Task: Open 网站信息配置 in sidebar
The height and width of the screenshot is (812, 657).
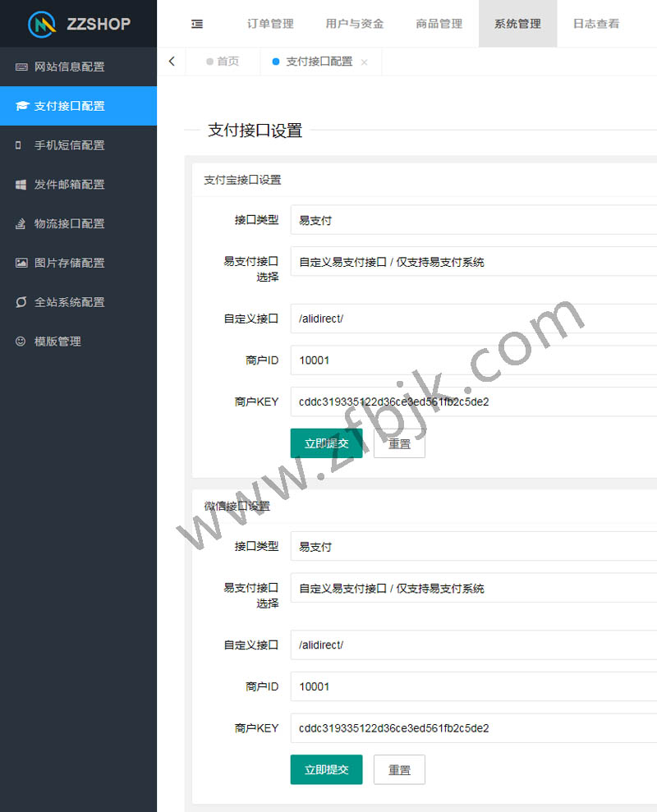Action: point(78,67)
